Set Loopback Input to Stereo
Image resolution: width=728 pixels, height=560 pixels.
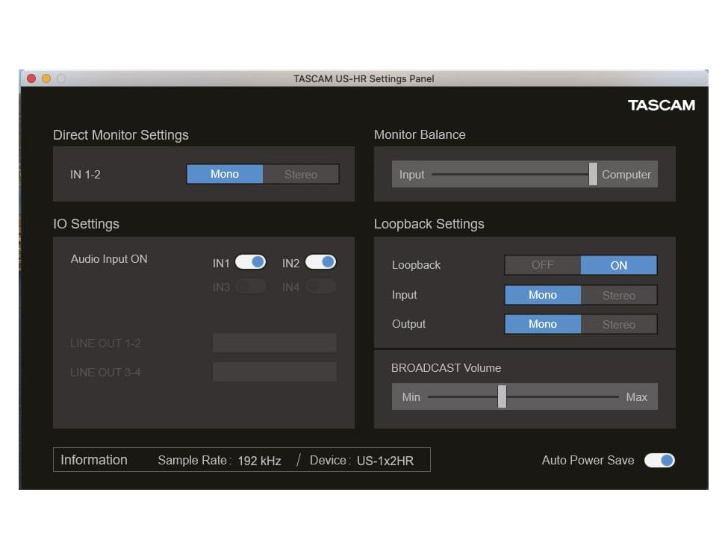pyautogui.click(x=618, y=295)
